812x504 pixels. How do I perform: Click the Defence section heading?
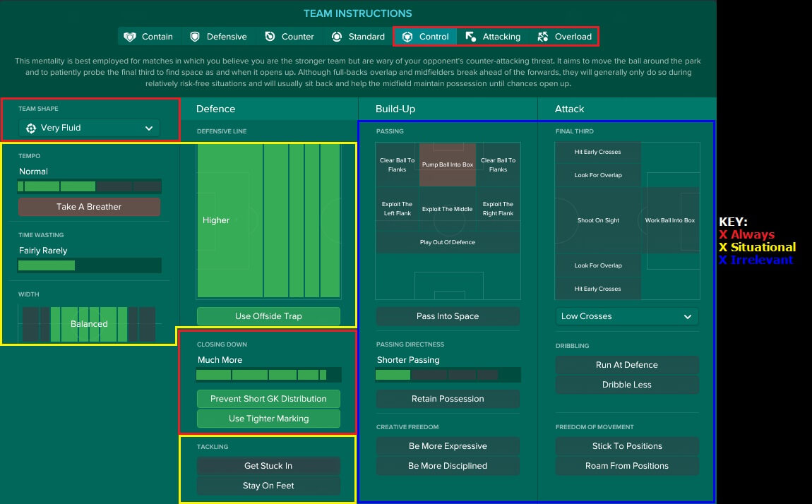point(215,109)
